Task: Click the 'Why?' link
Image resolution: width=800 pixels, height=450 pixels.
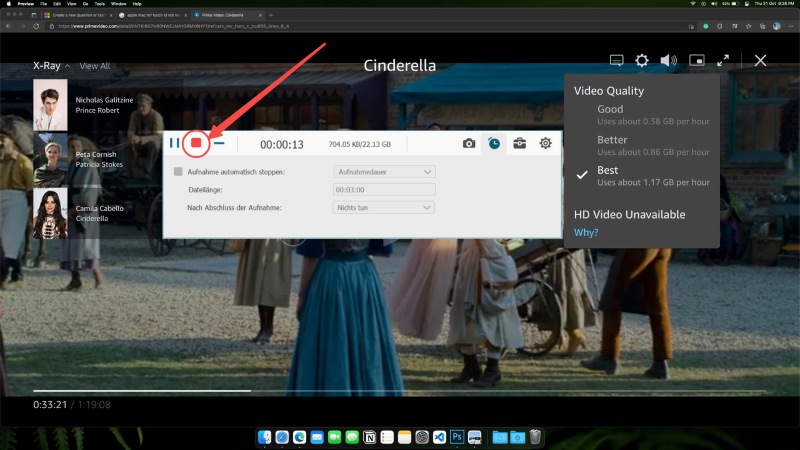Action: (586, 233)
